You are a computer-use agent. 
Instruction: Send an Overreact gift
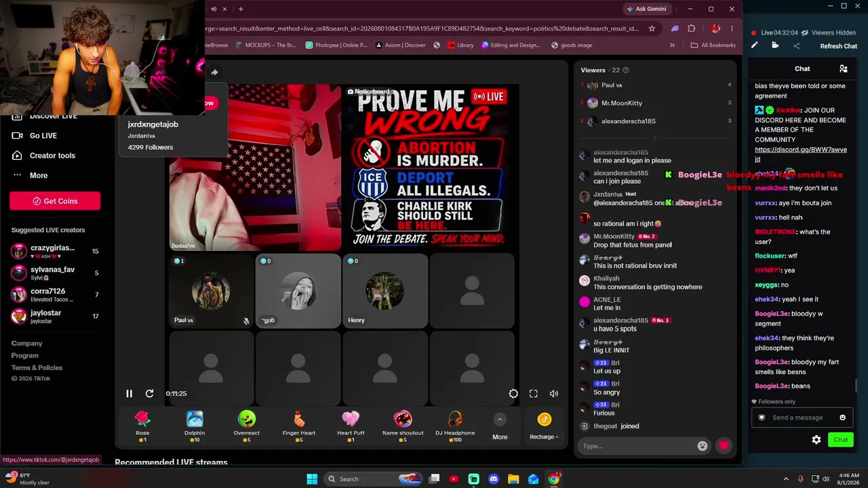coord(247,426)
